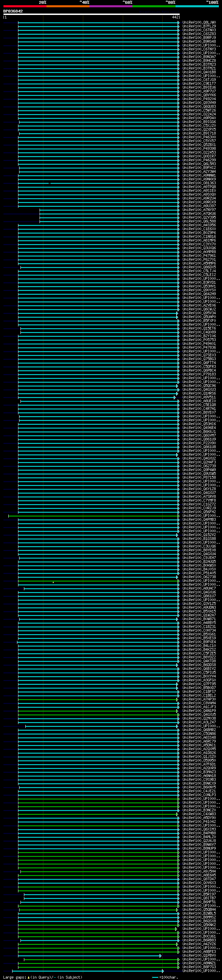Click hit UniRef100_C5LTJ4

coord(199,271)
